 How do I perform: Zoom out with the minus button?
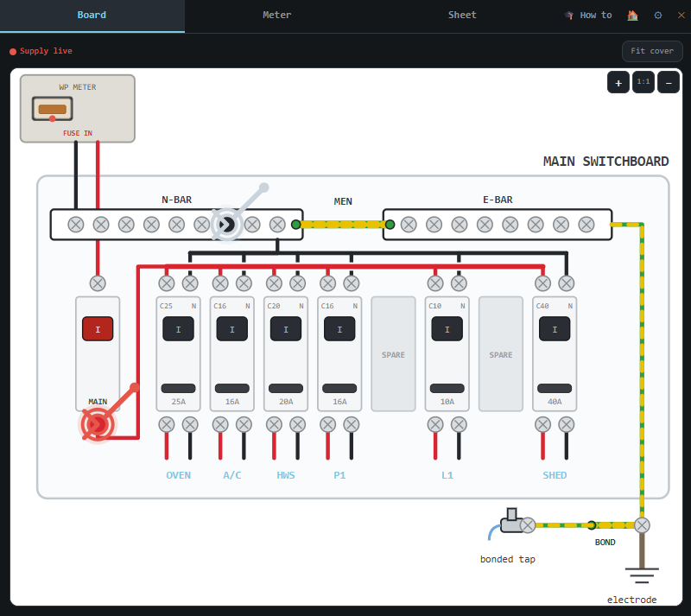point(669,82)
